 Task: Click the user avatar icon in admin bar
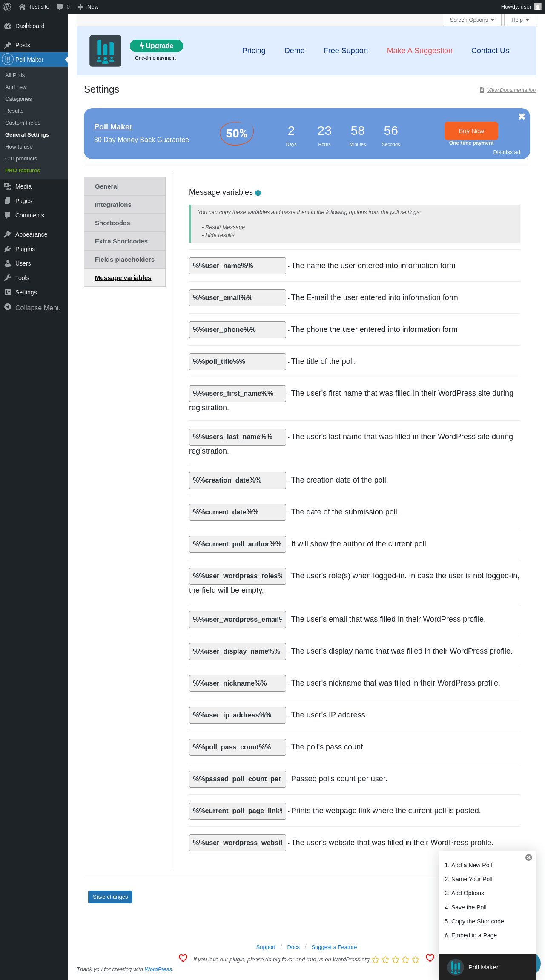pos(538,7)
